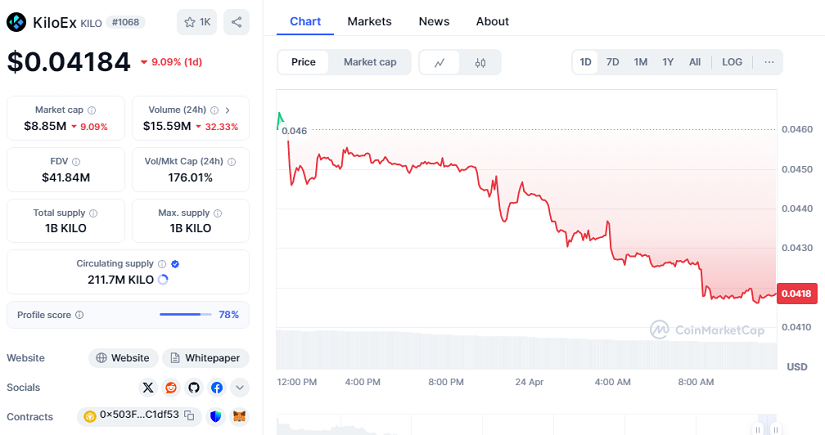Switch to candlestick chart view
This screenshot has width=825, height=435.
480,62
